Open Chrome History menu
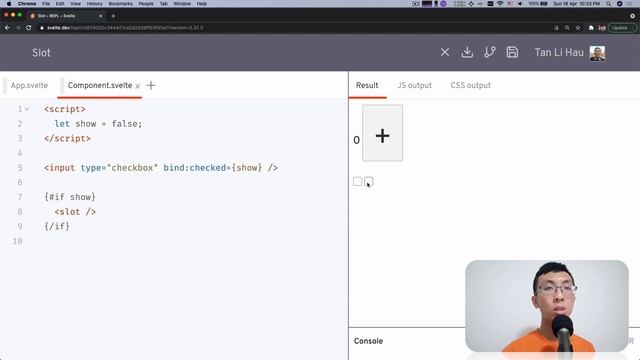The image size is (640, 360). tap(94, 4)
